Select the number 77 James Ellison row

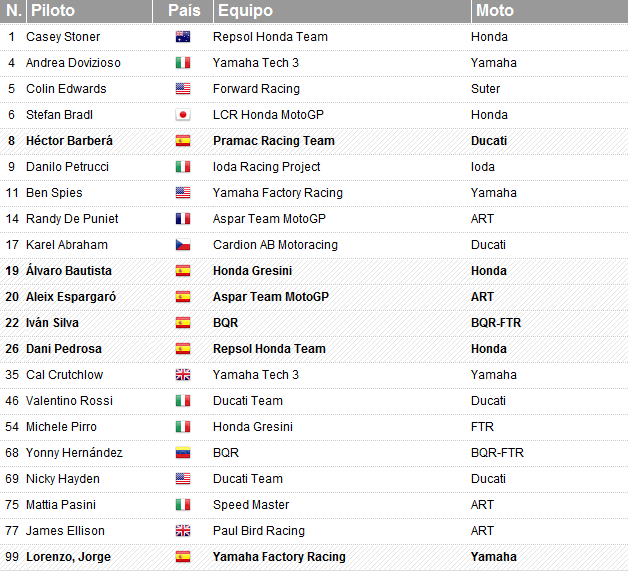(x=314, y=531)
